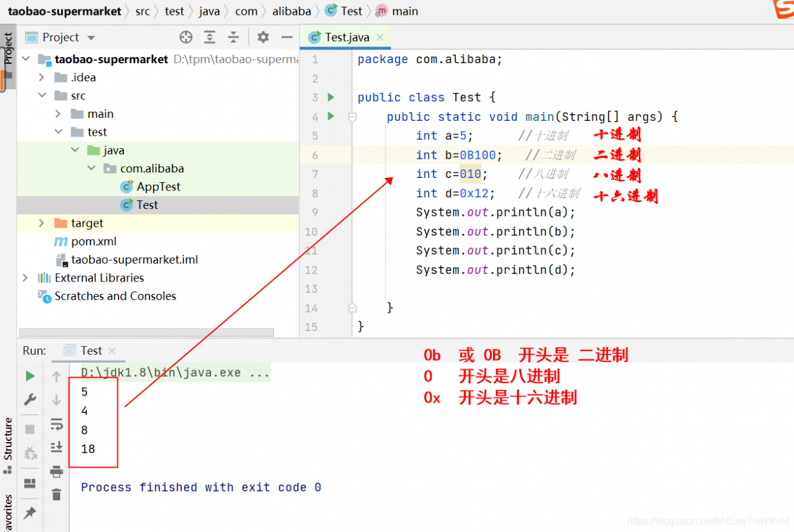Click the print icon in Run console

[56, 471]
